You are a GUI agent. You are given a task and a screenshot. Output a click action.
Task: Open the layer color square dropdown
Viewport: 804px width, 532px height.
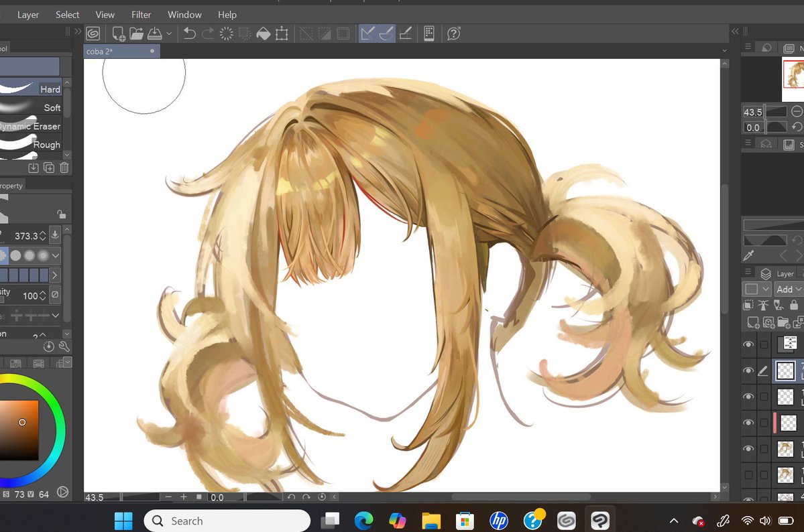756,289
